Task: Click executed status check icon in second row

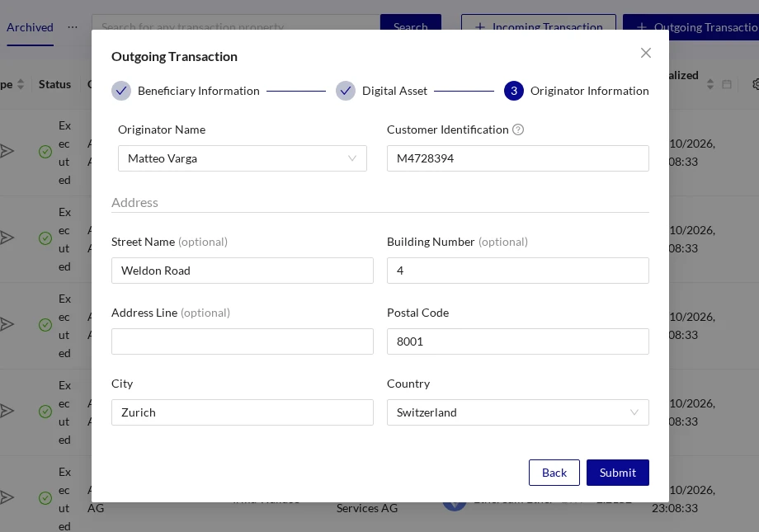Action: pos(45,238)
